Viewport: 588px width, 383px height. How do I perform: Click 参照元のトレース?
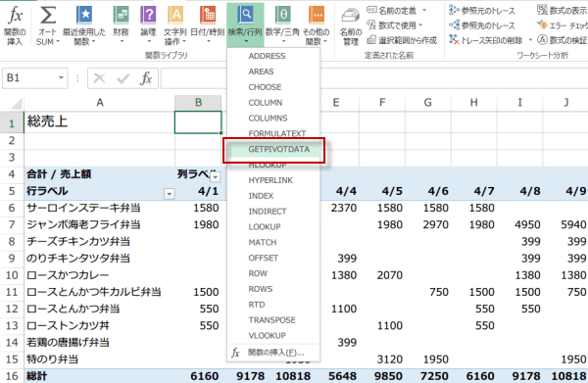point(482,11)
